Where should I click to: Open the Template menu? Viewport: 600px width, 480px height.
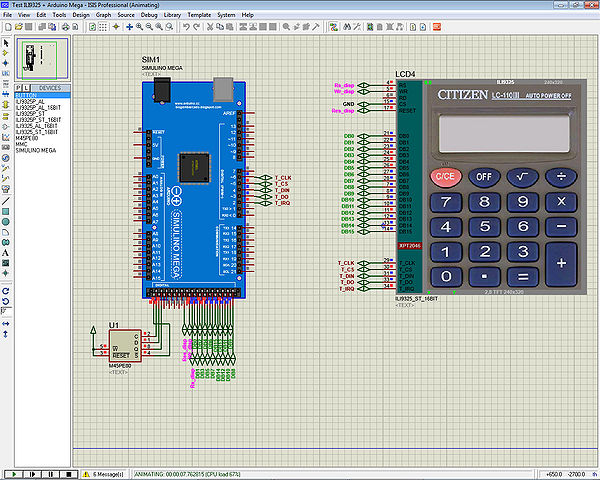[x=199, y=15]
